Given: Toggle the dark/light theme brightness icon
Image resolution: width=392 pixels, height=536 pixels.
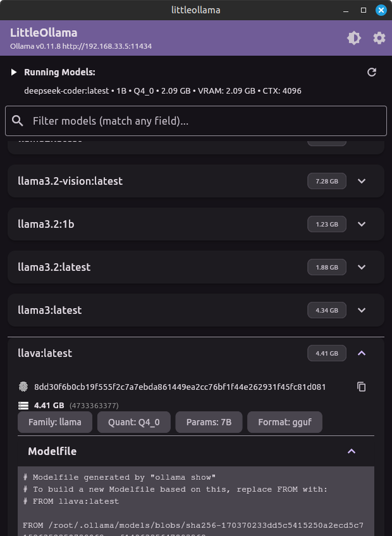Looking at the screenshot, I should (354, 38).
